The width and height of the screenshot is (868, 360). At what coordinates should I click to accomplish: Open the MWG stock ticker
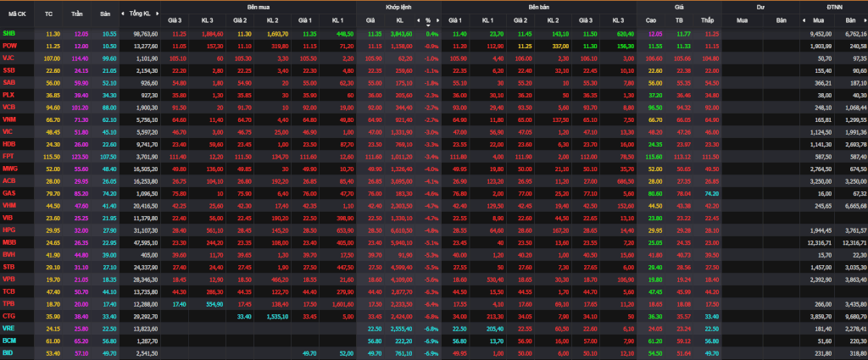(9, 168)
